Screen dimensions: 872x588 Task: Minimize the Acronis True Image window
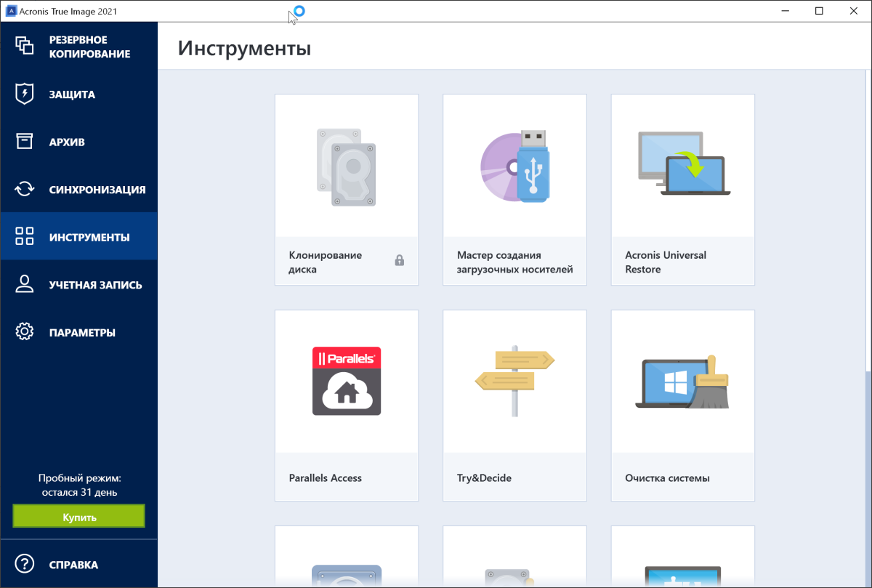tap(786, 11)
